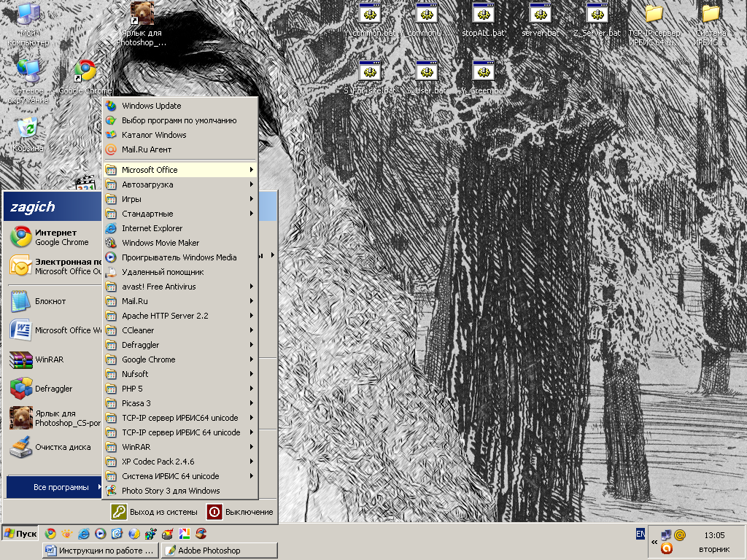747x560 pixels.
Task: Launch Проигрыватель Windows Media menu entry
Action: 180,257
